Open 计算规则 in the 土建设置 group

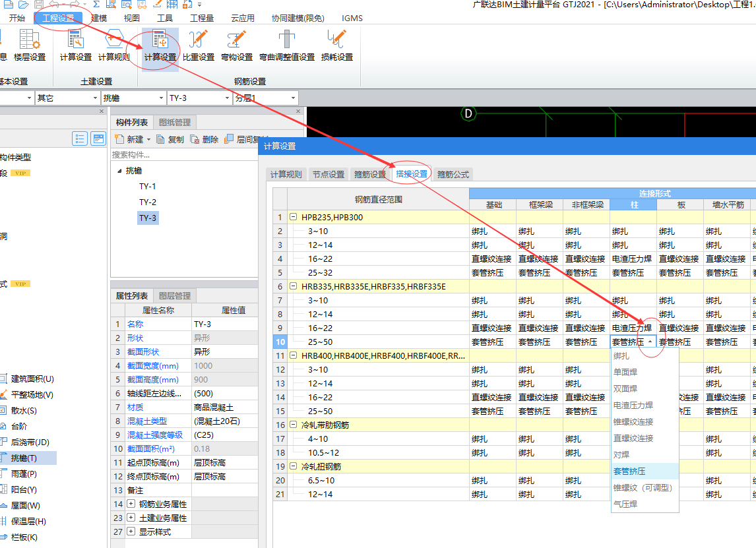(x=113, y=46)
